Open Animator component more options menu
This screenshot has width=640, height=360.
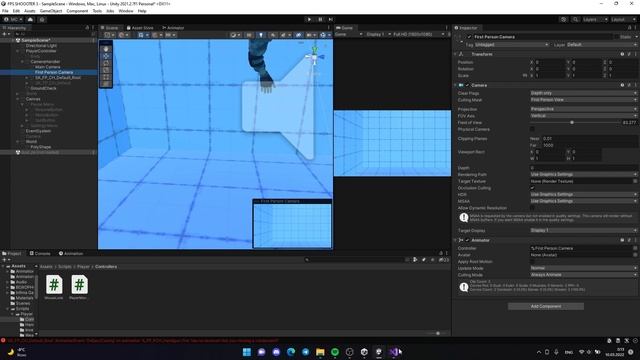coord(636,240)
